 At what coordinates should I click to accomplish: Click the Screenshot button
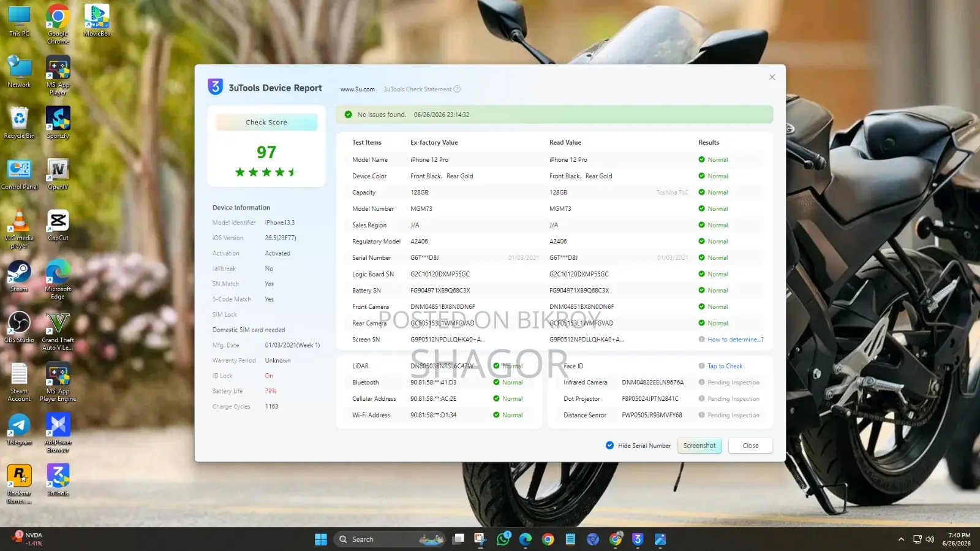(x=699, y=446)
